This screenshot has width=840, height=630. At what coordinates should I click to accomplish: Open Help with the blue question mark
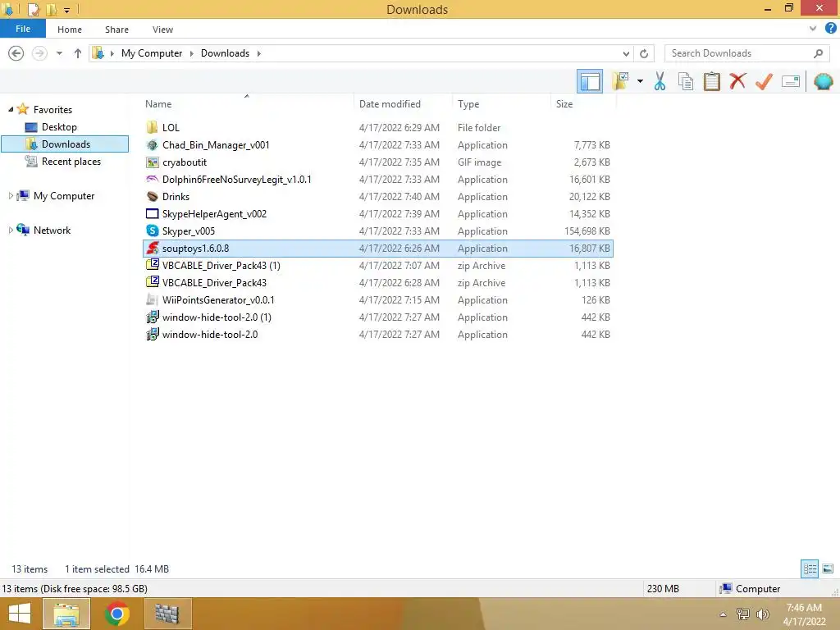[830, 29]
